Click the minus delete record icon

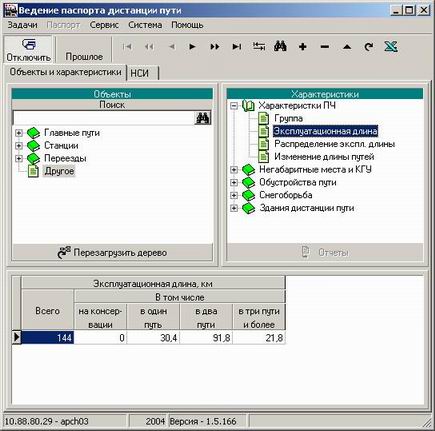tap(325, 47)
